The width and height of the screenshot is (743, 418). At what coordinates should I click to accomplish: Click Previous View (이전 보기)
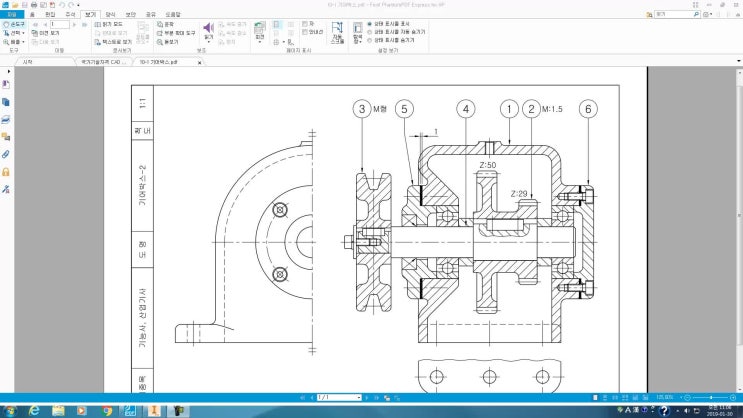pos(45,33)
